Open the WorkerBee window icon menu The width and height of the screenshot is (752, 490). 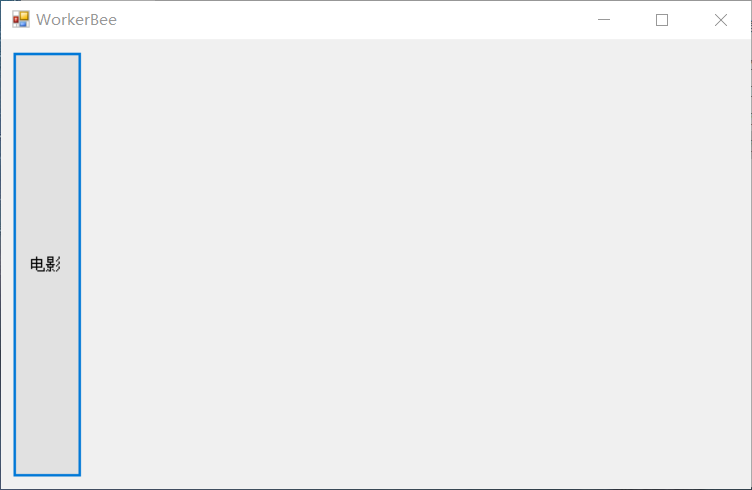point(21,20)
